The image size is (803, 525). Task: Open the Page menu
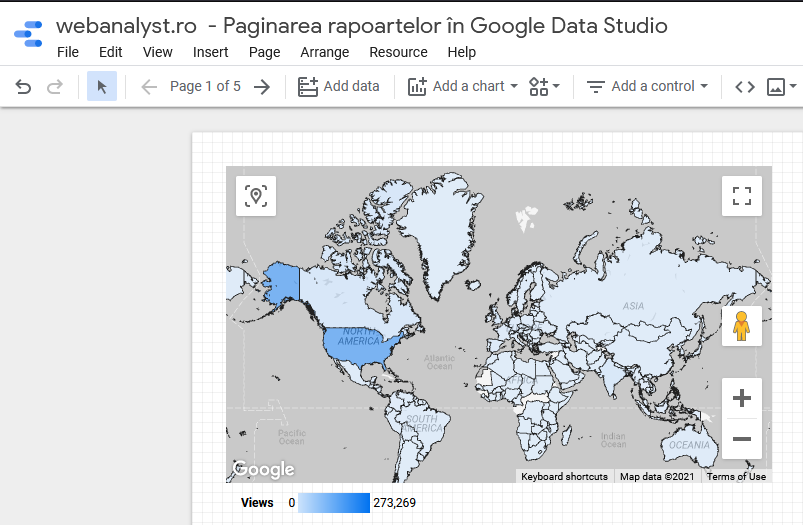pyautogui.click(x=264, y=52)
